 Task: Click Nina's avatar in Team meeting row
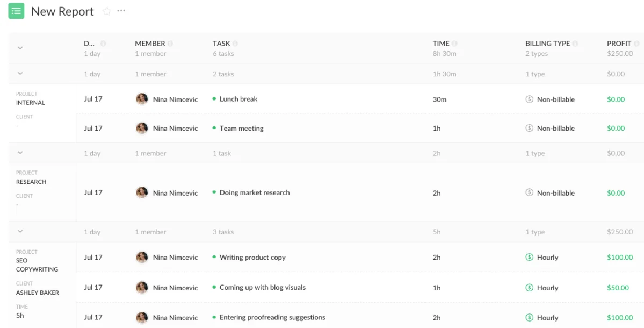click(142, 128)
